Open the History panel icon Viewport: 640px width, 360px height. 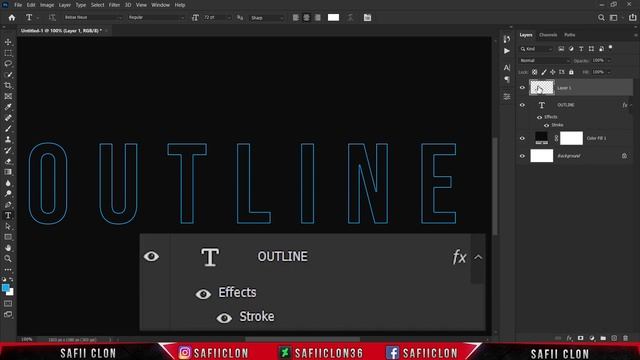point(507,39)
